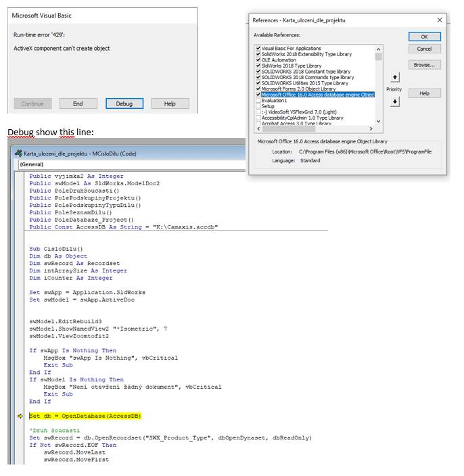
Task: Enable the Evaluation1 reference checkbox
Action: [258, 100]
